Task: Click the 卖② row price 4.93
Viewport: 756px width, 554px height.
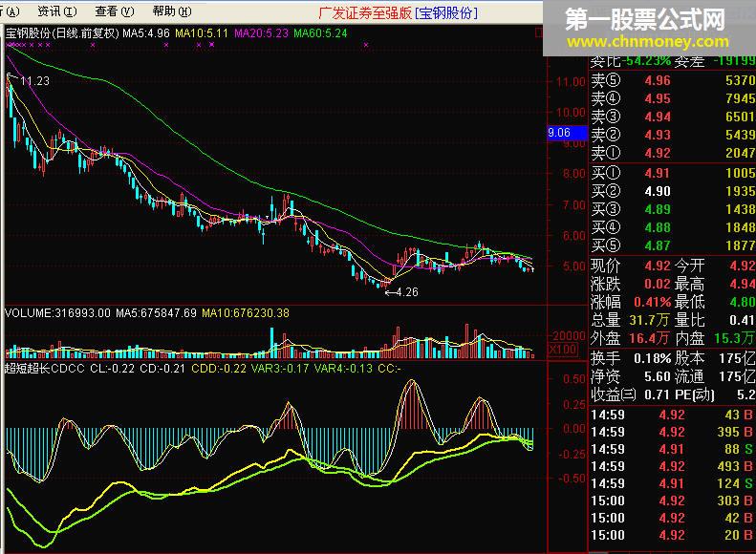Action: pos(658,135)
